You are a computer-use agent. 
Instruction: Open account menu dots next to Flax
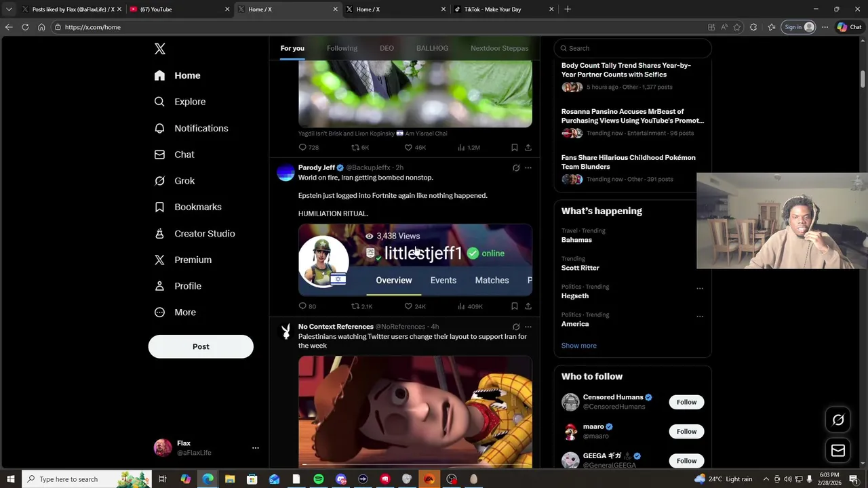[256, 448]
